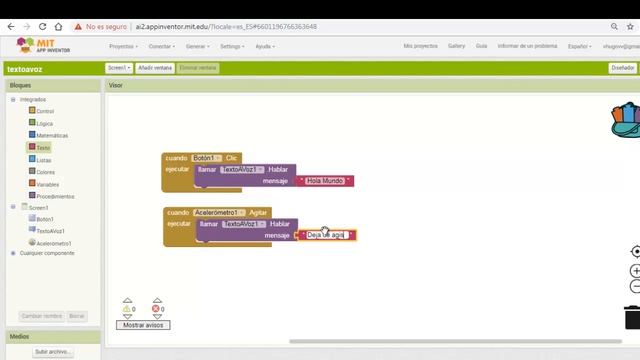Open the Screen1 screen selector dropdown
The image size is (640, 360).
[119, 68]
